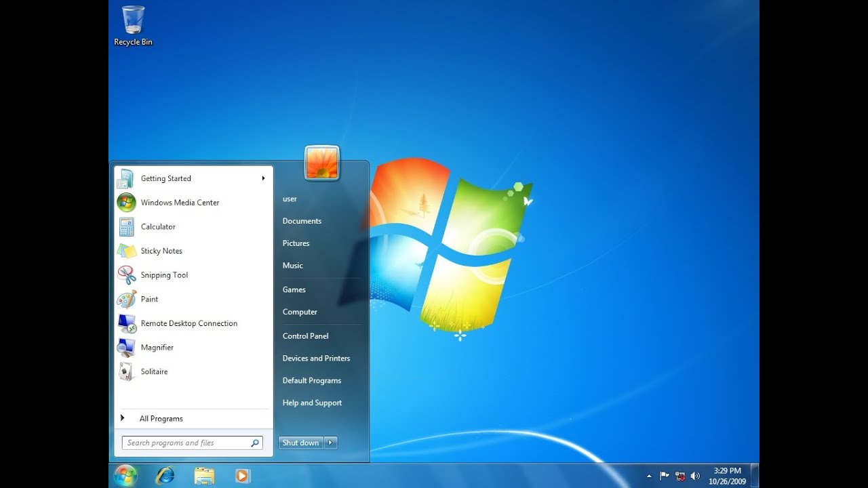Open Internet Explorer from the taskbar

165,476
